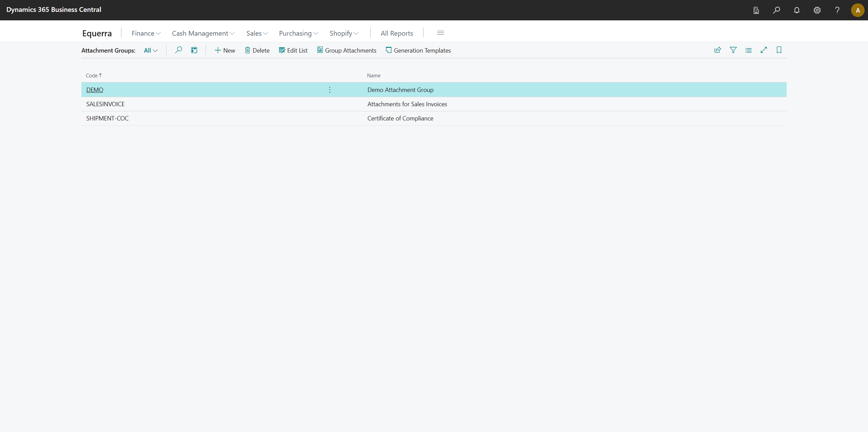Sort by the Code column header

(x=94, y=76)
